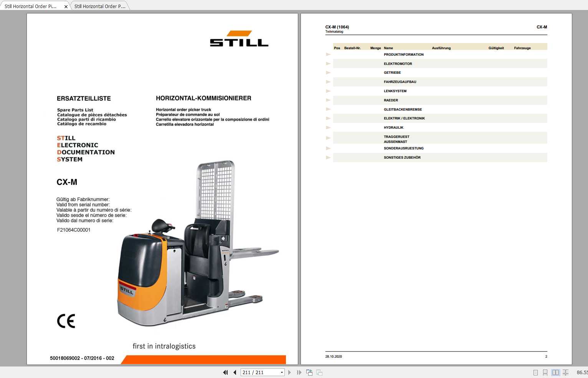588x378 pixels.
Task: Switch to single page layout
Action: click(535, 372)
